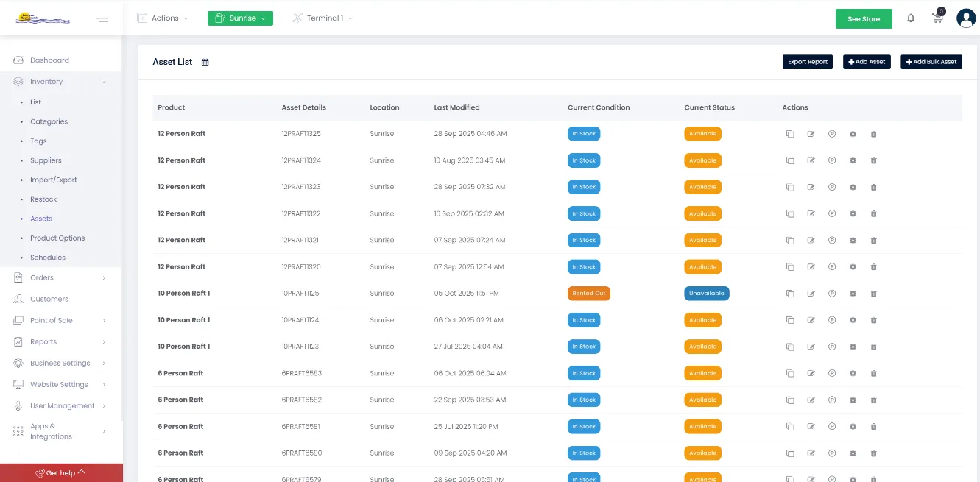Duplicate the asset 12PRAFT1325

[790, 134]
